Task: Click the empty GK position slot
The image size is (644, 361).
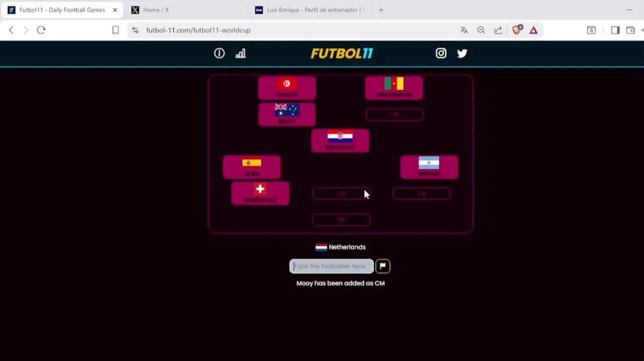Action: 341,220
